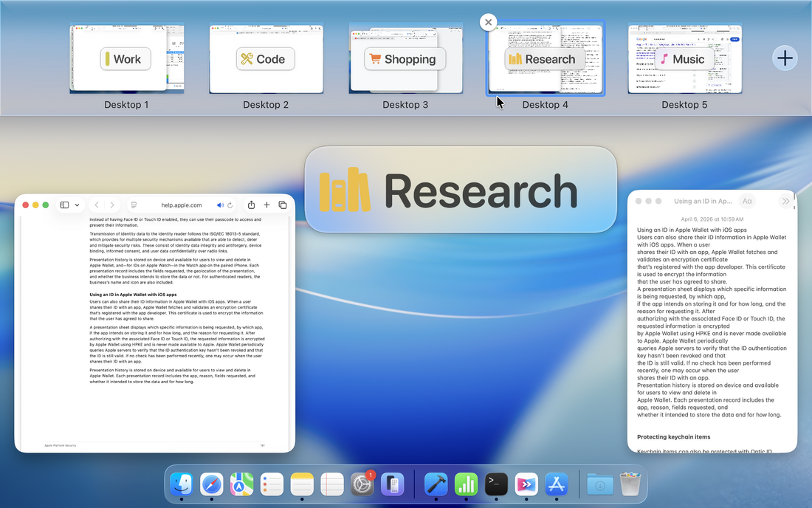Switch to the Desktop 2 Code space
This screenshot has height=508, width=812.
click(266, 60)
